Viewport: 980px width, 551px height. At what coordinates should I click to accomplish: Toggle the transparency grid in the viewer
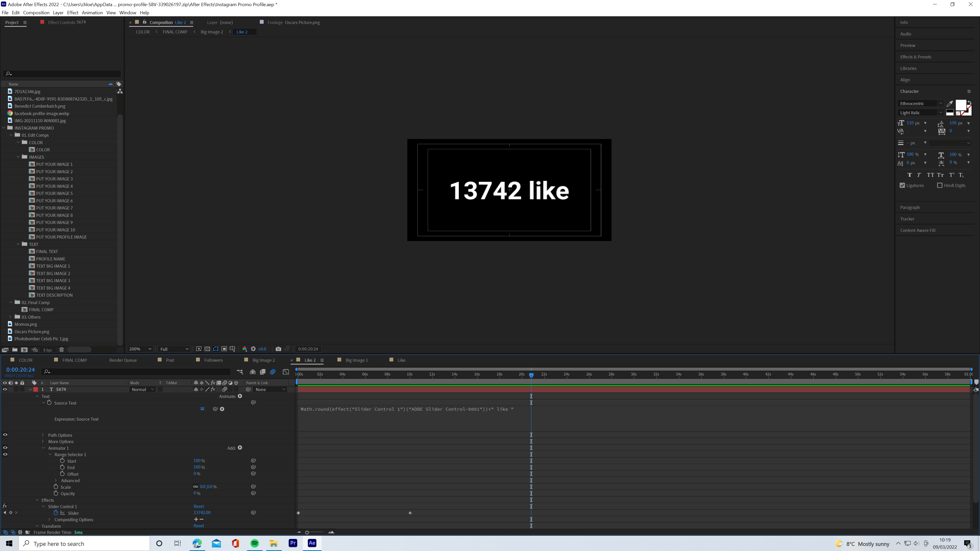pos(208,349)
